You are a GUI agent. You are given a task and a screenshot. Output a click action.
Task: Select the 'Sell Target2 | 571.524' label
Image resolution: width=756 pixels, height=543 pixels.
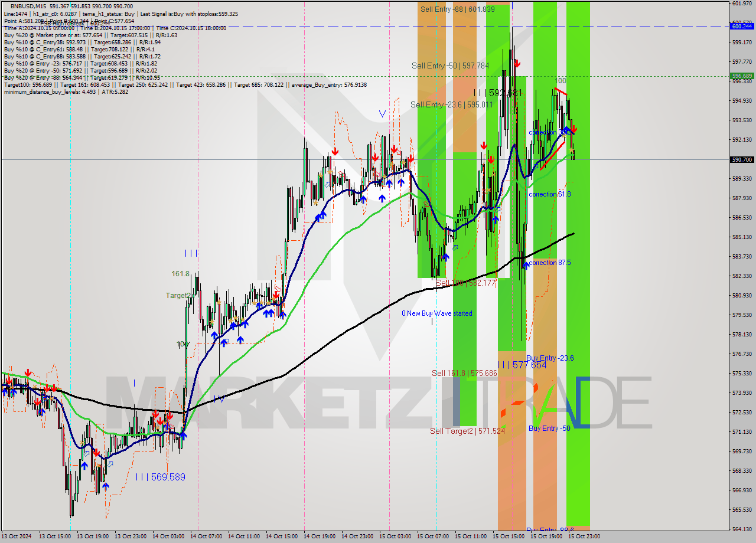pos(467,431)
